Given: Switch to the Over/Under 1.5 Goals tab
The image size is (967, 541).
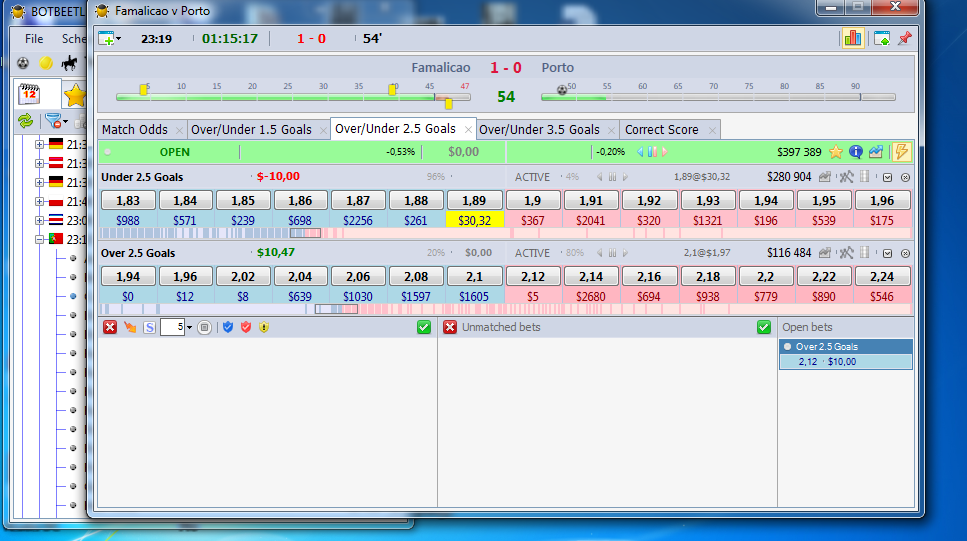Looking at the screenshot, I should [251, 130].
